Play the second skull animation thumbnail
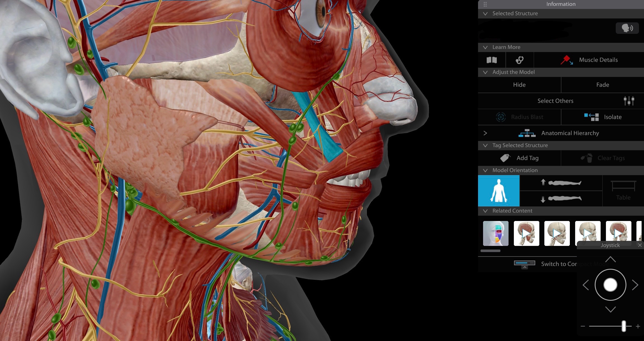 (557, 233)
